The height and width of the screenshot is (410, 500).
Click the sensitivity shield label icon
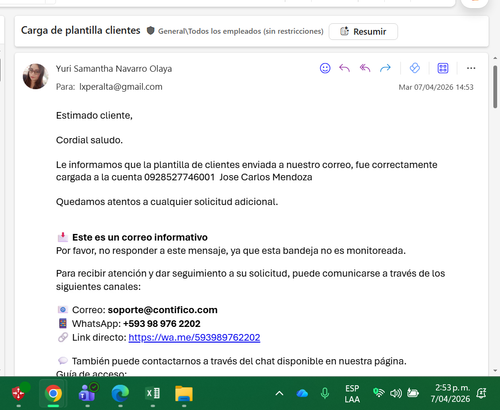point(151,31)
